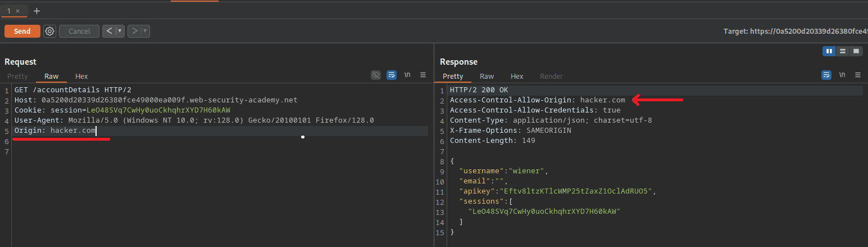Open Repeater send settings gear
The height and width of the screenshot is (247, 868).
click(x=49, y=32)
